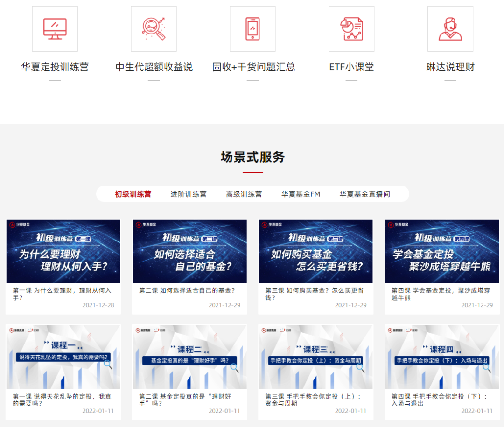Click magnifier icon on 课程二 banner
Screen dimensions: 504x427
pyautogui.click(x=234, y=368)
